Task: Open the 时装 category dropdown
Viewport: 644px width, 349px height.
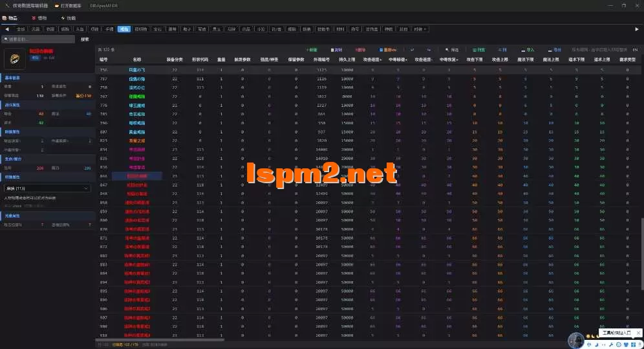Action: (x=420, y=29)
